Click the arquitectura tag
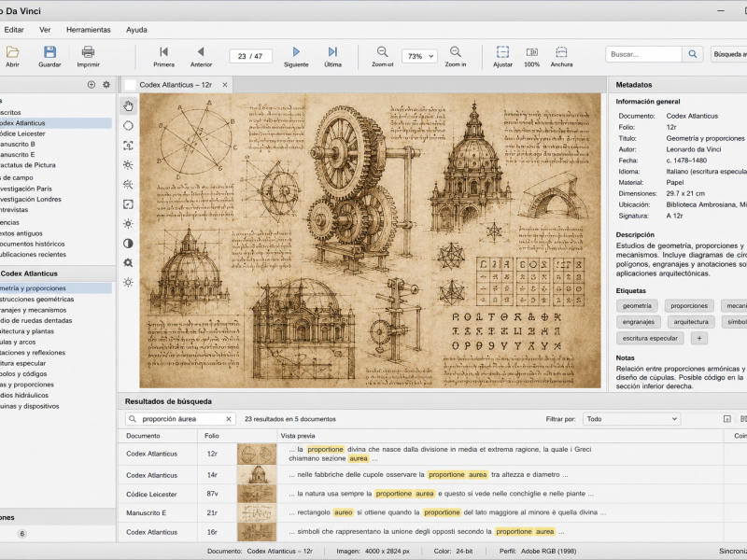 (691, 322)
